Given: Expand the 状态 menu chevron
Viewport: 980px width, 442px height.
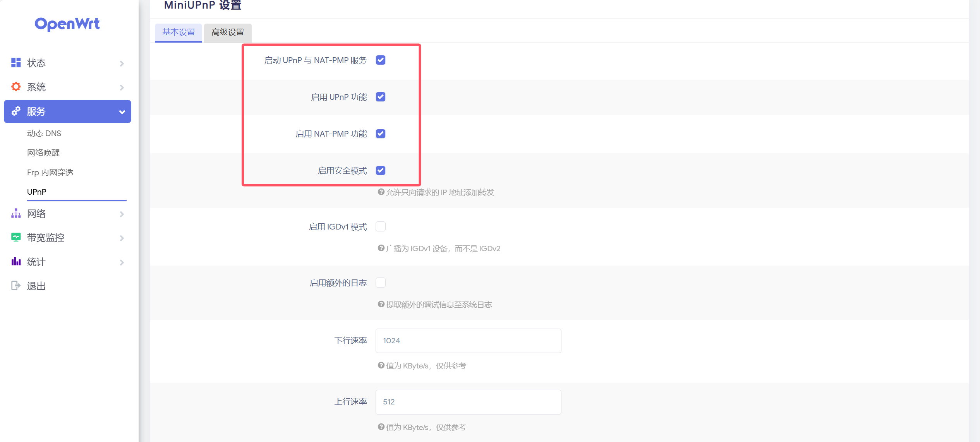Looking at the screenshot, I should click(x=122, y=63).
